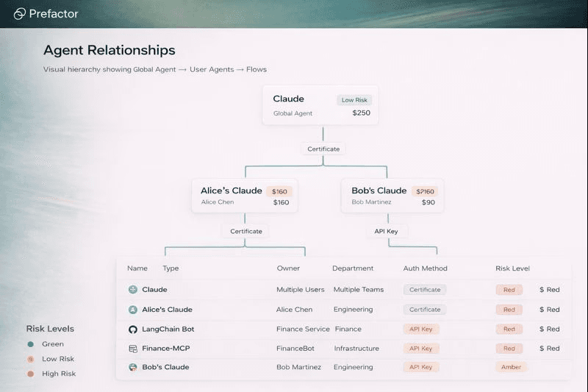The height and width of the screenshot is (392, 588).
Task: Click the Auth Method column header
Action: point(426,268)
